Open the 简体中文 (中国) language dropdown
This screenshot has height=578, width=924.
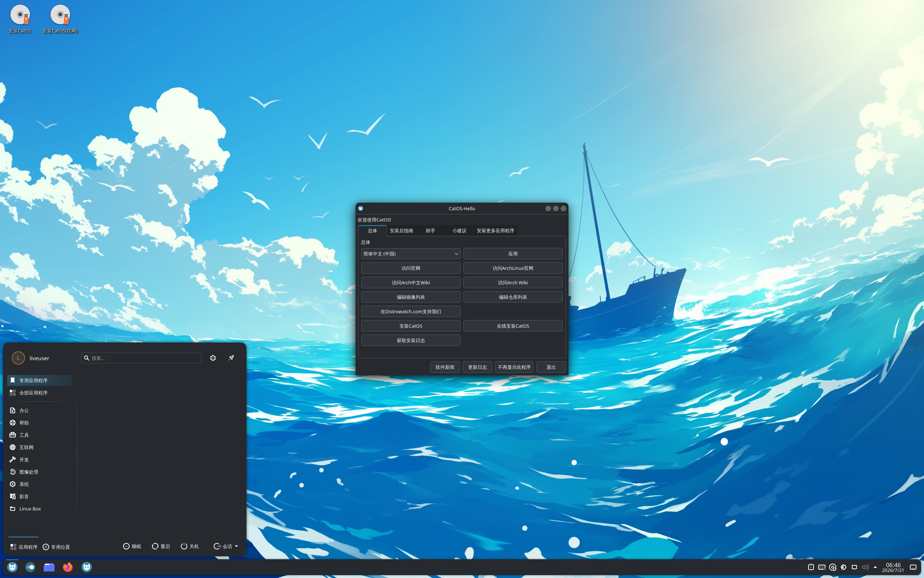[410, 254]
